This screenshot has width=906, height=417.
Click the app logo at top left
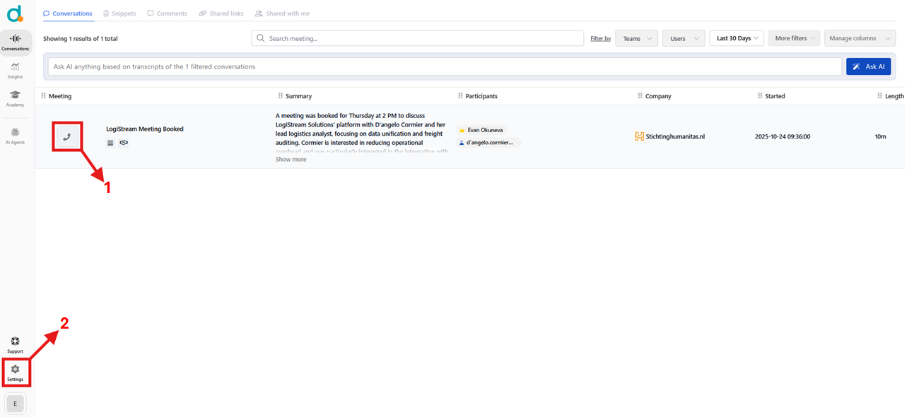pyautogui.click(x=14, y=14)
